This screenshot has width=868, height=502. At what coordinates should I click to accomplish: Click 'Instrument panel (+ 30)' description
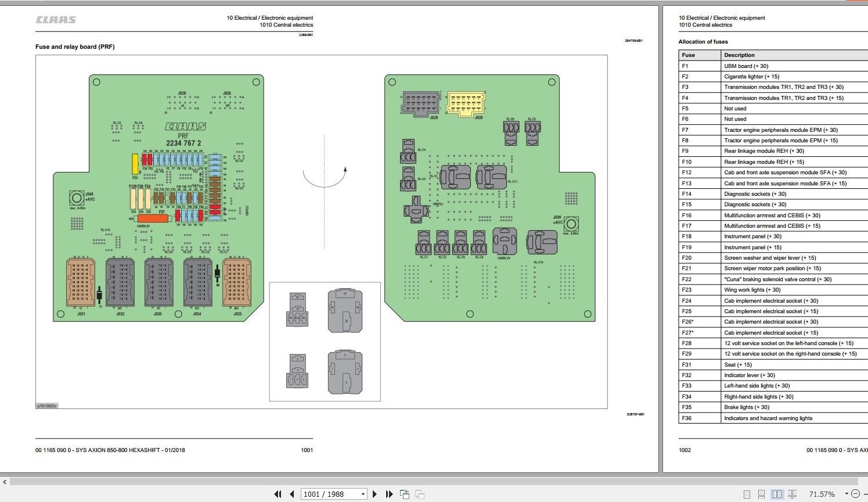(752, 236)
